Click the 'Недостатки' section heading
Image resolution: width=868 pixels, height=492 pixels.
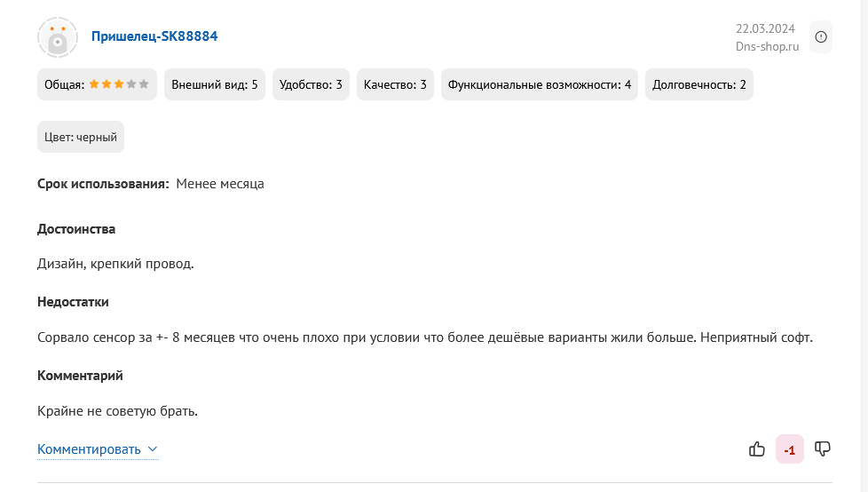(x=73, y=302)
